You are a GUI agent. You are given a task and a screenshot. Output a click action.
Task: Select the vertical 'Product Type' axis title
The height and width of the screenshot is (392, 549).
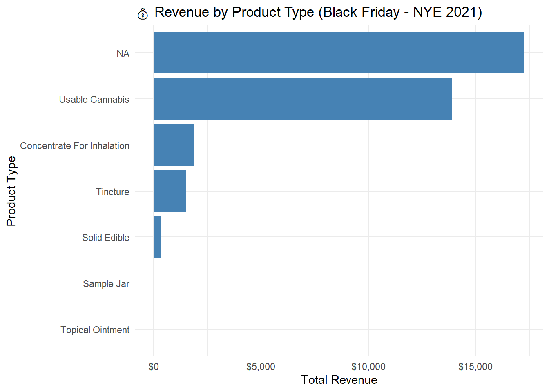[x=11, y=191]
